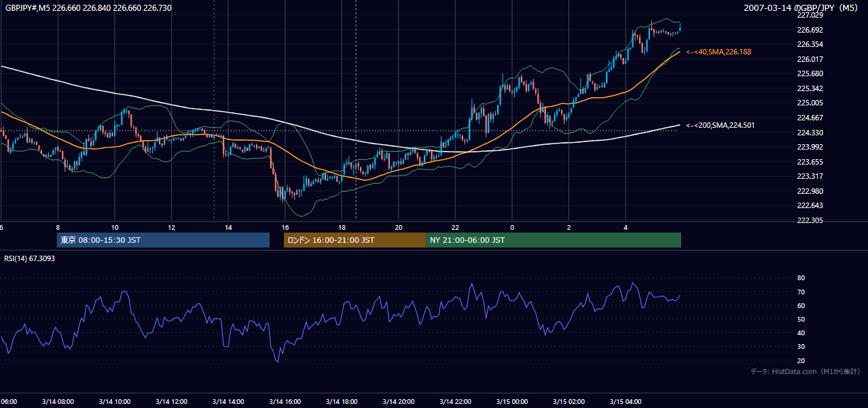Image resolution: width=868 pixels, height=408 pixels.
Task: Click the 222.980 price axis label
Action: click(810, 191)
